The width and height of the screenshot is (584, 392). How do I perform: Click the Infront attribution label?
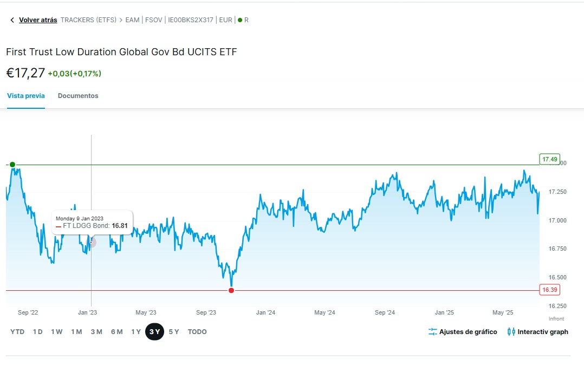(556, 319)
